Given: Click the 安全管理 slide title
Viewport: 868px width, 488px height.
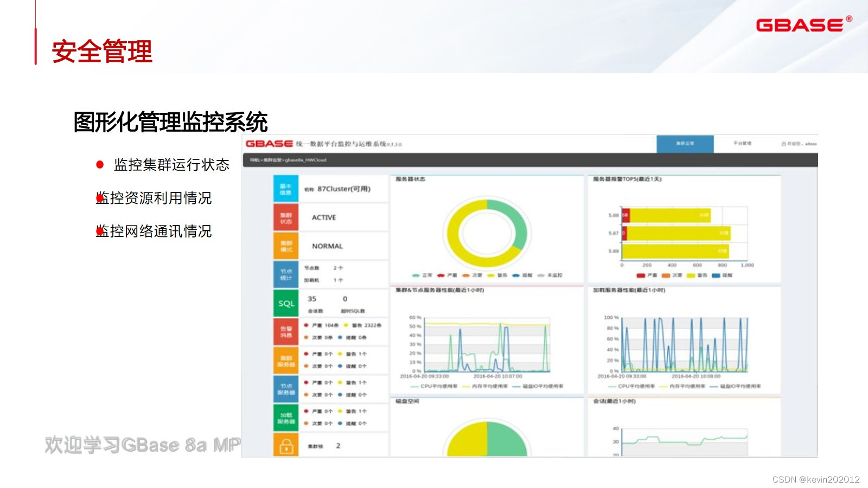Looking at the screenshot, I should 102,52.
